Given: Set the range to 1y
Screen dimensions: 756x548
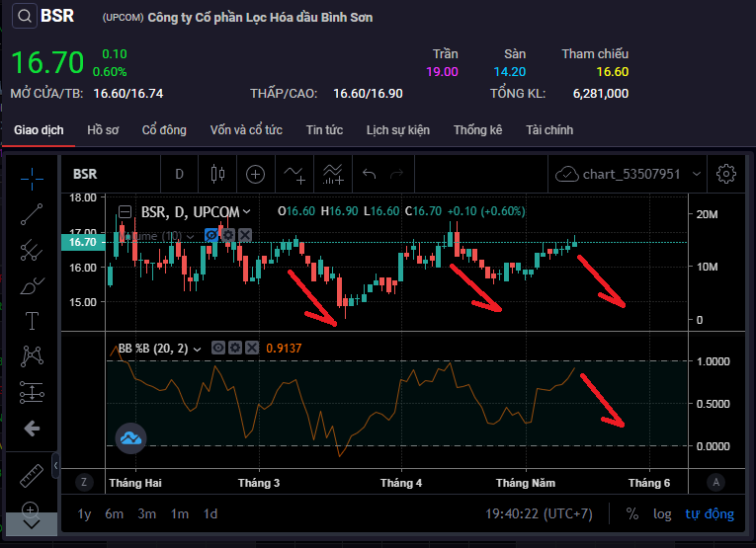Looking at the screenshot, I should coord(84,514).
